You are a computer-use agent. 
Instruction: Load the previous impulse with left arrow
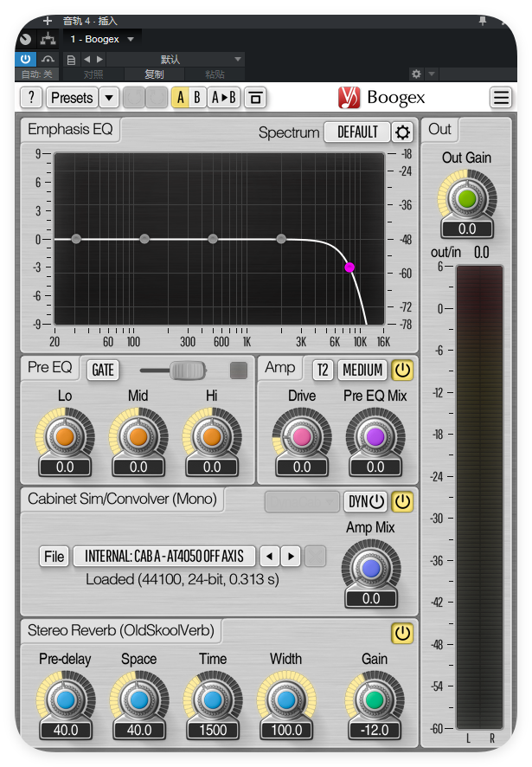coord(269,556)
